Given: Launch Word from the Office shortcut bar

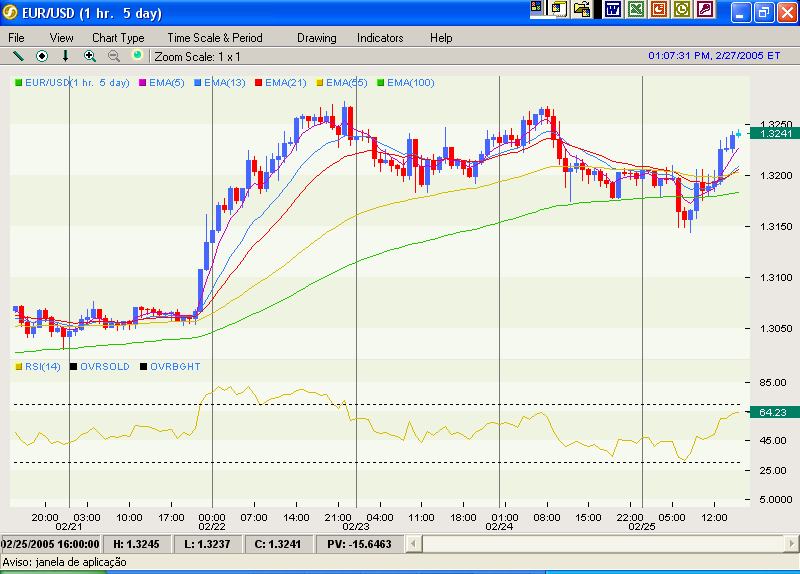Looking at the screenshot, I should [612, 9].
